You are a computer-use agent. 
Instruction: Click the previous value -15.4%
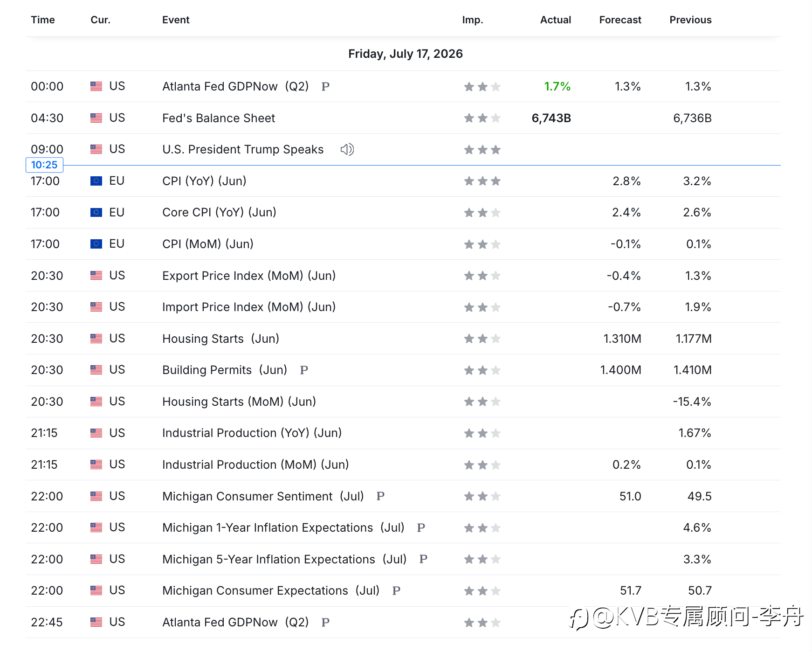point(692,402)
